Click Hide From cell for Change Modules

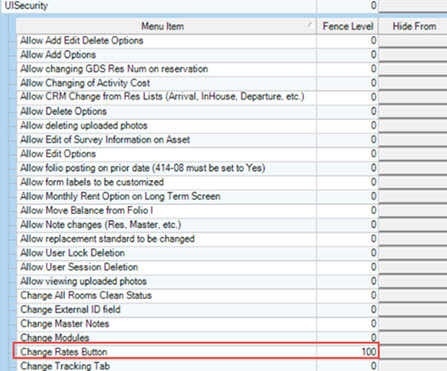pyautogui.click(x=413, y=337)
